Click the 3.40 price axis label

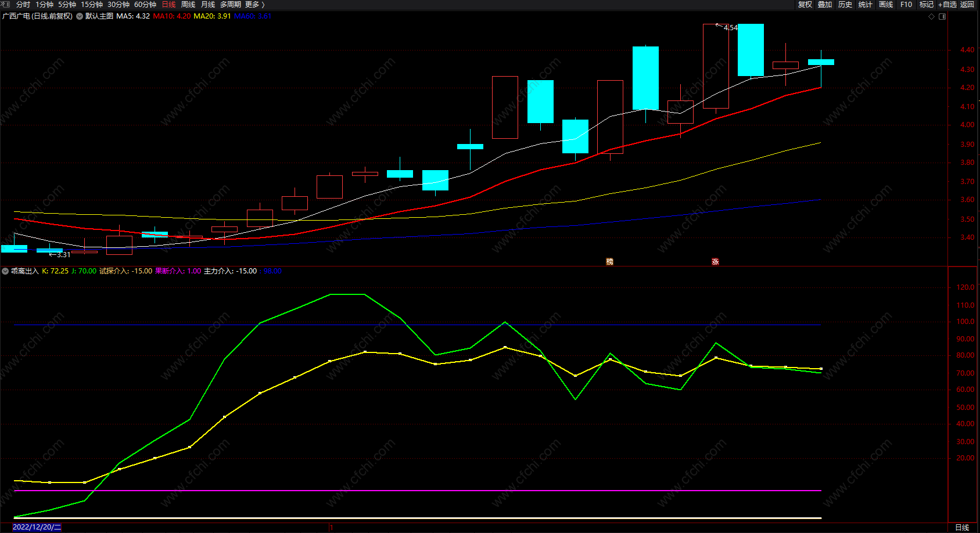click(967, 237)
